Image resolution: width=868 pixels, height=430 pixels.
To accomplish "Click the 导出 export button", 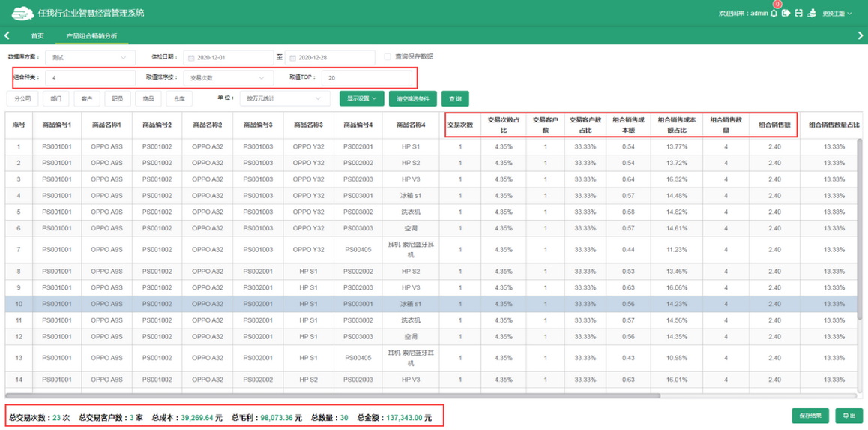I will pyautogui.click(x=849, y=416).
